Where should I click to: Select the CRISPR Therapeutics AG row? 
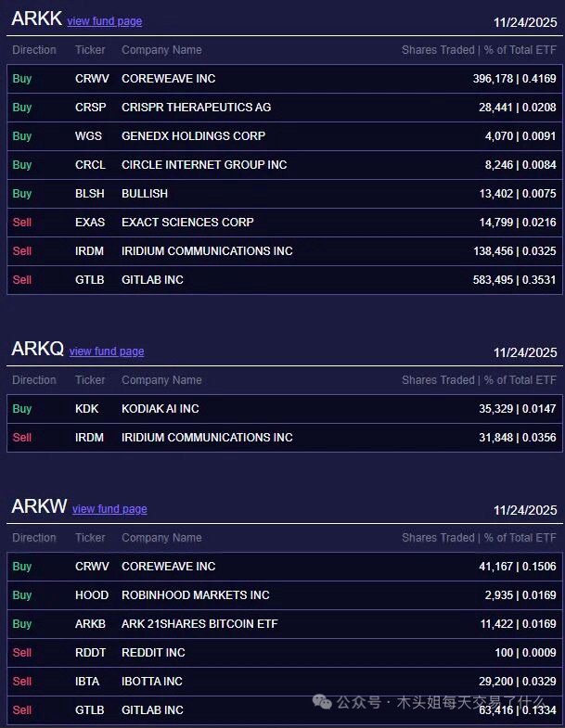pos(285,108)
